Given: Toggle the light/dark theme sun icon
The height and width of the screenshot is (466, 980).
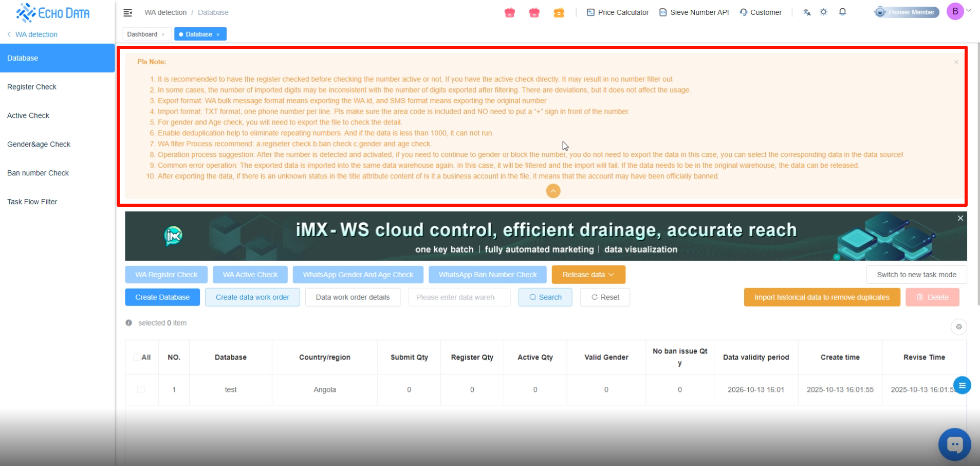Looking at the screenshot, I should [x=824, y=12].
